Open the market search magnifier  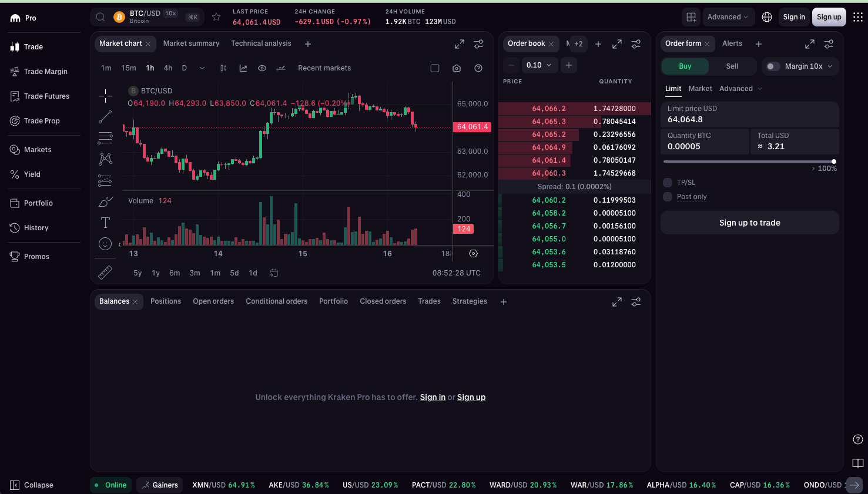coord(100,17)
